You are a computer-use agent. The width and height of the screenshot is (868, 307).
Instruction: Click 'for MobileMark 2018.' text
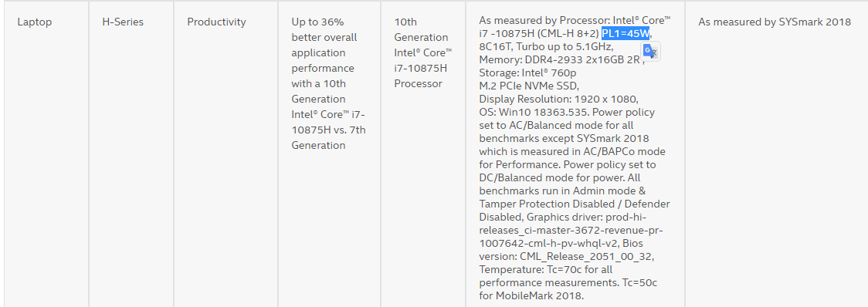click(x=531, y=296)
